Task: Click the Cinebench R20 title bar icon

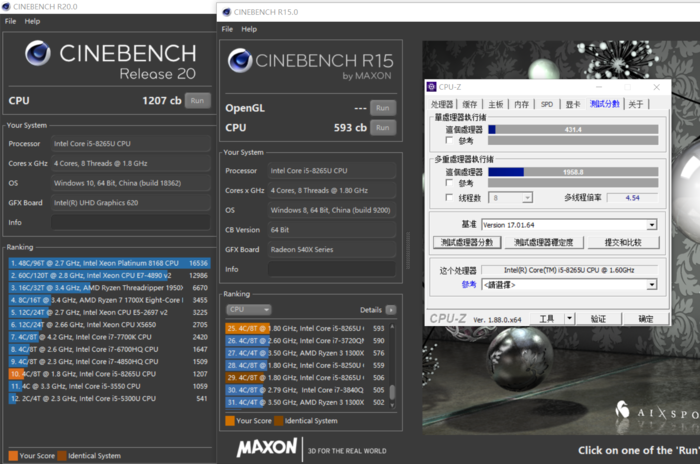Action: [x=8, y=6]
